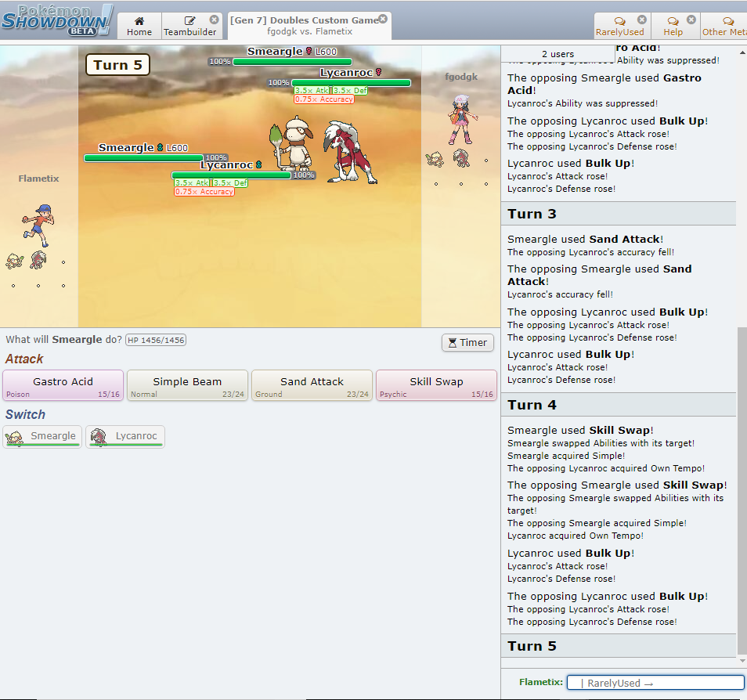Click the battle log scrollbar
747x700 pixels.
[x=742, y=490]
